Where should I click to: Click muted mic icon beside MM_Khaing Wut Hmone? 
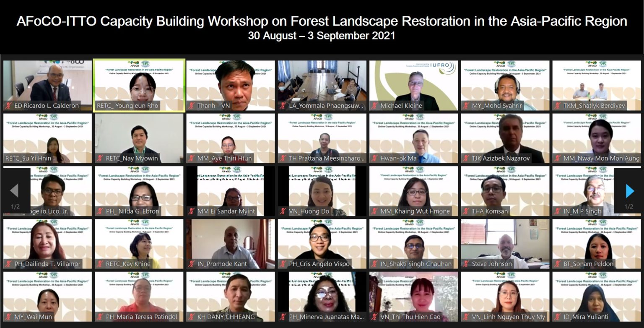click(x=374, y=211)
